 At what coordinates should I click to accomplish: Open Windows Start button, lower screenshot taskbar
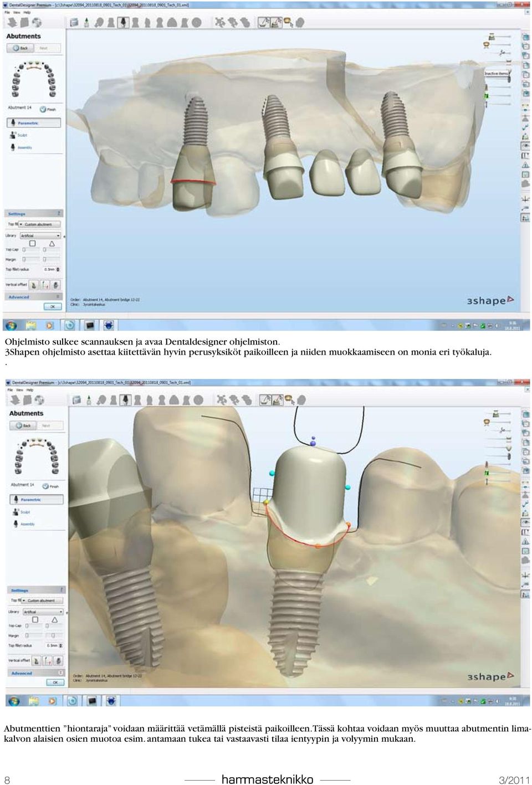point(13,701)
